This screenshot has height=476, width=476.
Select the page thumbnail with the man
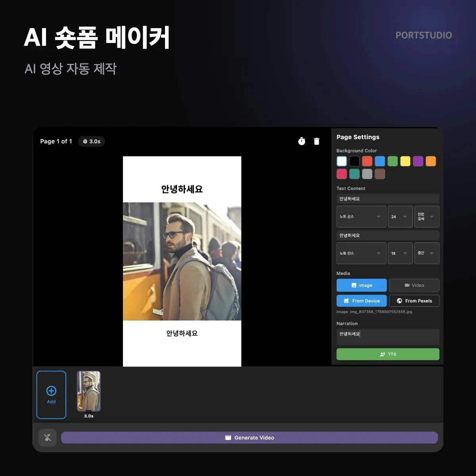coord(88,391)
